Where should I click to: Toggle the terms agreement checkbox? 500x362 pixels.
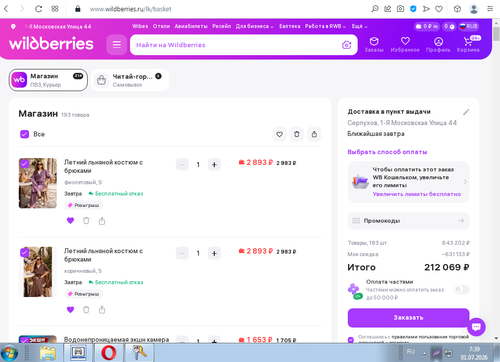point(351,340)
